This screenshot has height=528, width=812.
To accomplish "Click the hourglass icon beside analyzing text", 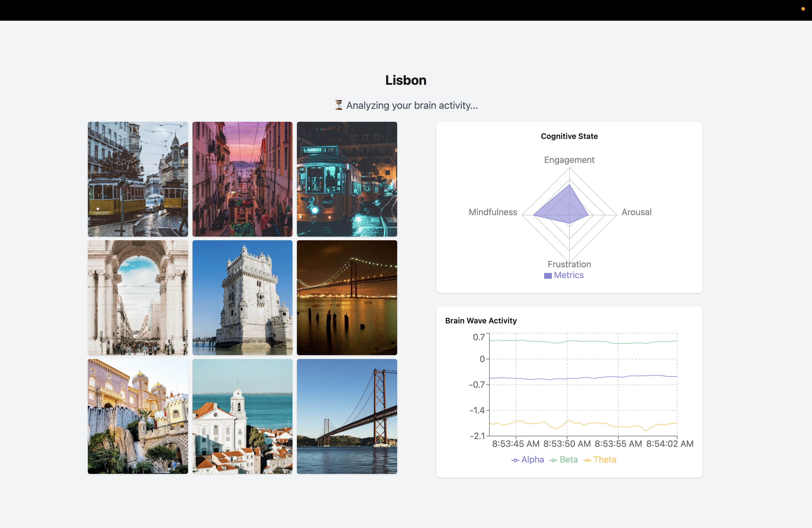I will coord(338,105).
